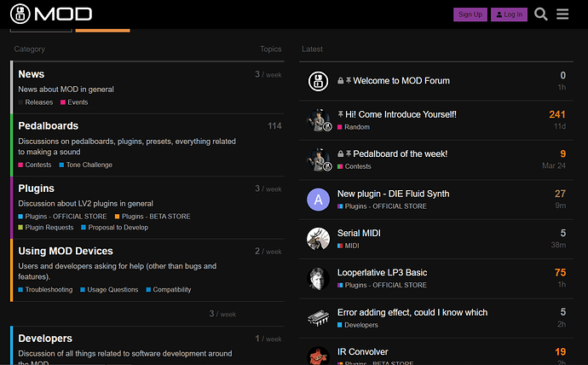Image resolution: width=588 pixels, height=365 pixels.
Task: Open Error adding effect topic
Action: click(x=412, y=312)
